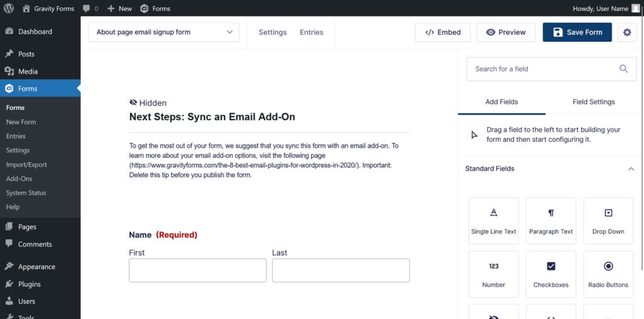The image size is (644, 319).
Task: Switch to the Field Settings tab
Action: (x=593, y=101)
